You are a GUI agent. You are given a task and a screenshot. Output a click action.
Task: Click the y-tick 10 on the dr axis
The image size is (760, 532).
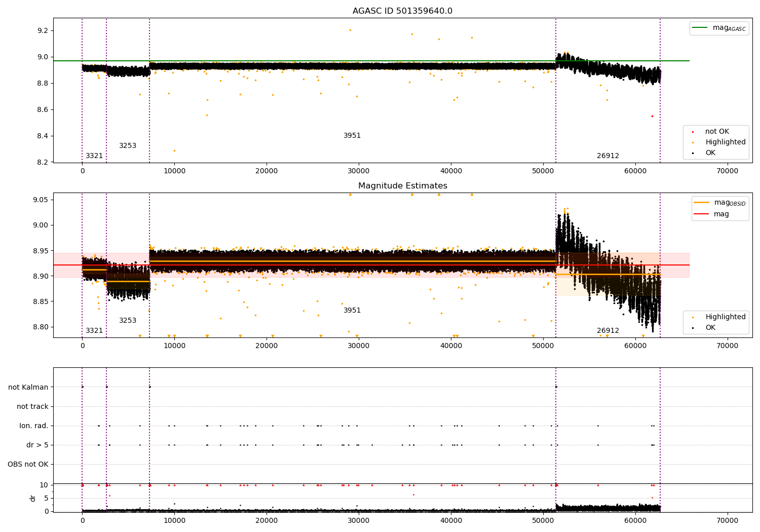coord(44,485)
